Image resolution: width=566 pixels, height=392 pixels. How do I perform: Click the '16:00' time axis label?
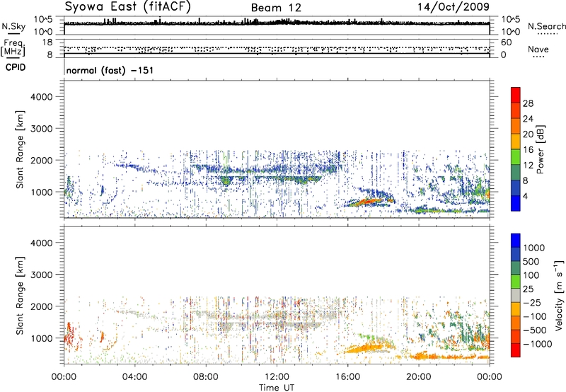click(347, 377)
